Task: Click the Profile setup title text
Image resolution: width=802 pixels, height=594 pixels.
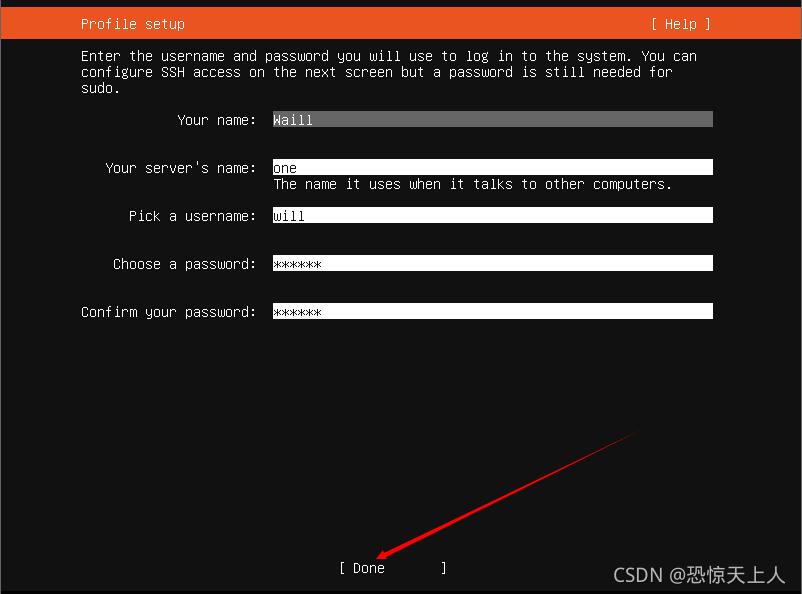Action: [x=132, y=24]
